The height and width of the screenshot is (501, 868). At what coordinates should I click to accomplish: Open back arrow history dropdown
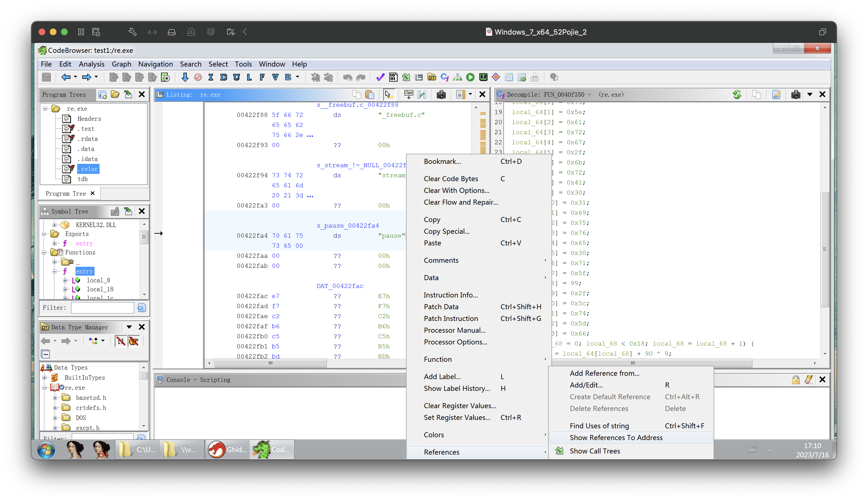click(76, 77)
